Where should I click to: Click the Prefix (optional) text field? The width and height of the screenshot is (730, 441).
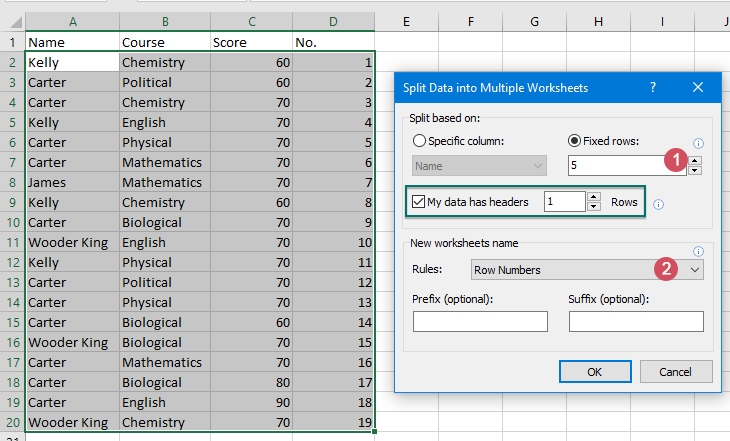coord(480,321)
